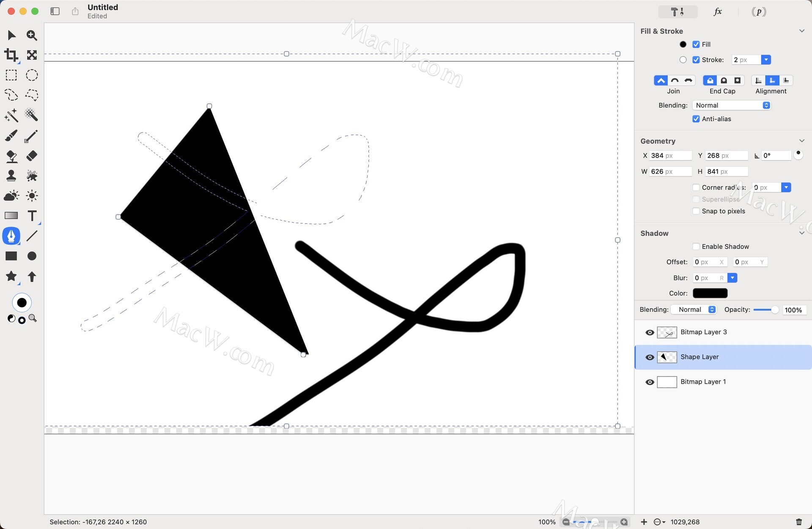Select the Star shape tool
The width and height of the screenshot is (812, 529).
coord(11,276)
